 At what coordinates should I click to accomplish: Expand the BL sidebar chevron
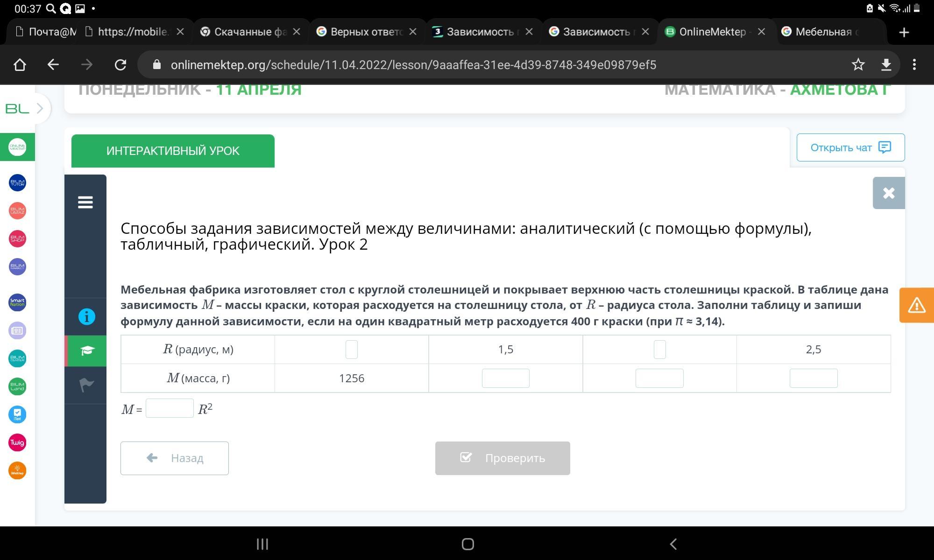[x=40, y=108]
